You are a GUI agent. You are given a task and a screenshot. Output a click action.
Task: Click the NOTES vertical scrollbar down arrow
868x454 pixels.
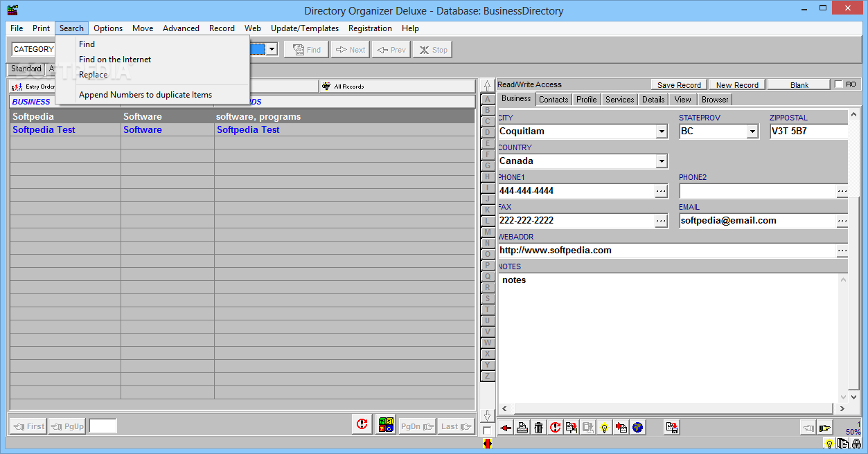[843, 397]
